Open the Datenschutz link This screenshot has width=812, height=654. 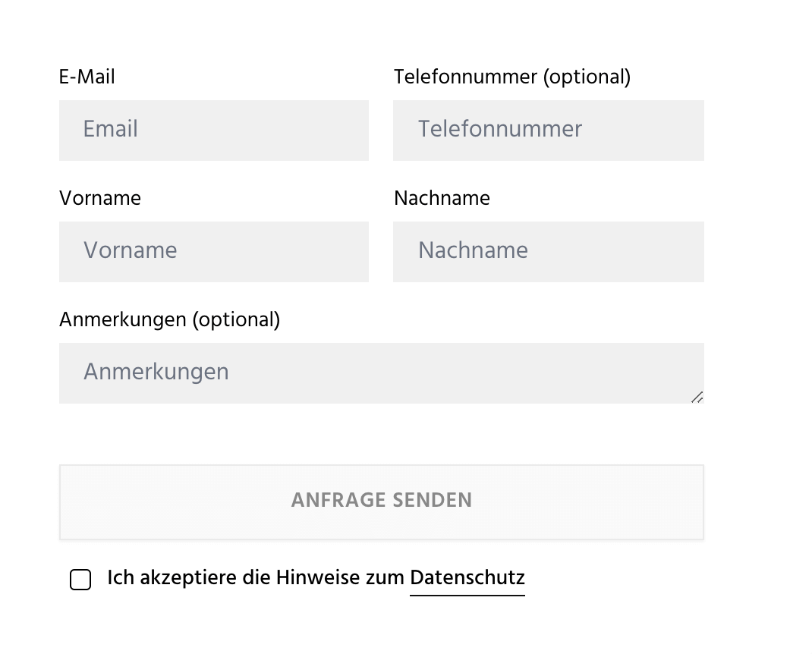[x=467, y=578]
